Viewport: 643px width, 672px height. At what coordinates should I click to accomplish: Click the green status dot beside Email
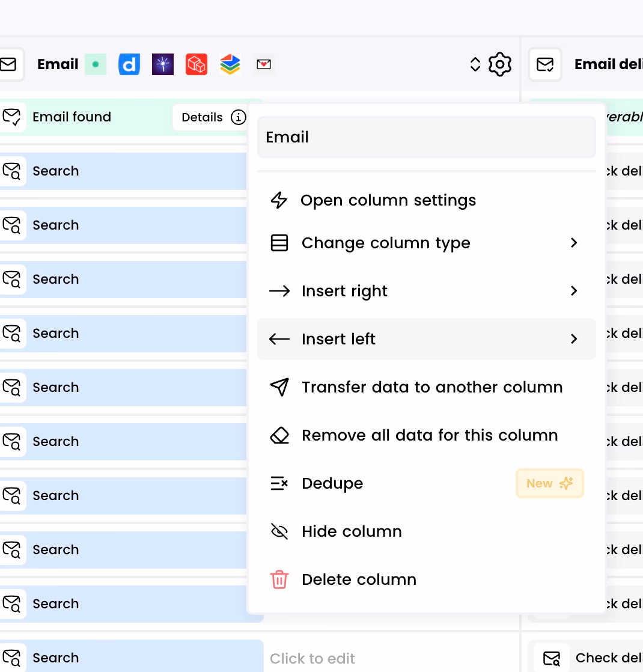click(x=96, y=64)
